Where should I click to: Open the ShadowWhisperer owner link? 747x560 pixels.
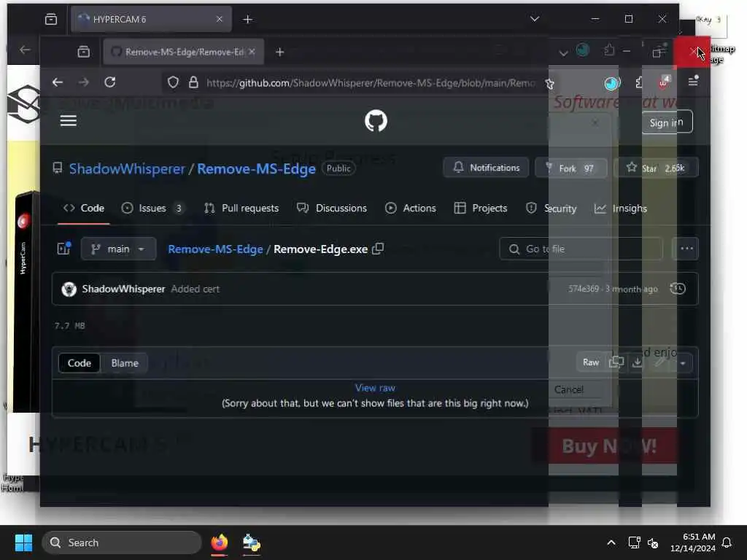(127, 168)
